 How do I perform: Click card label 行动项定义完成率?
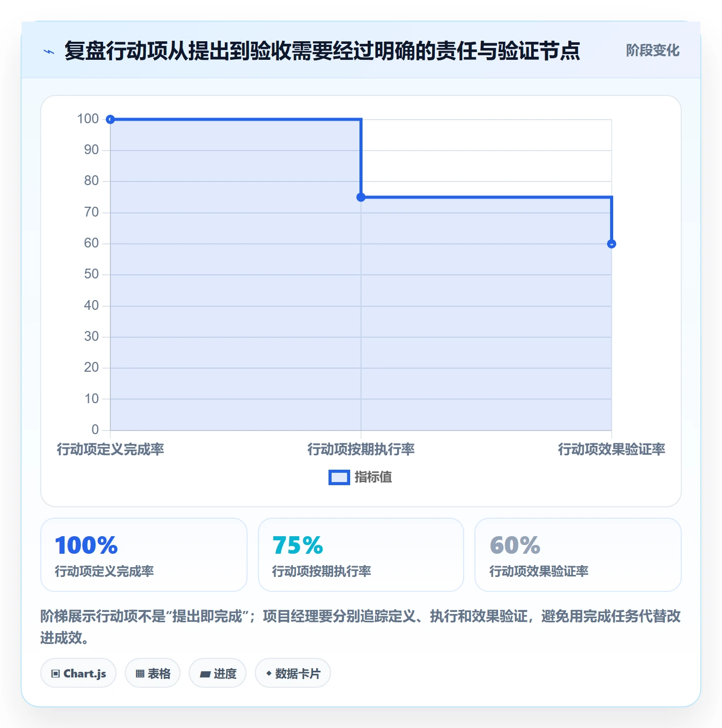point(104,571)
